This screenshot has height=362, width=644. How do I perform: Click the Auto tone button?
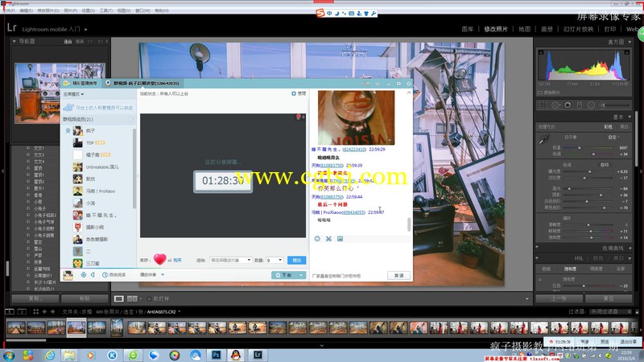point(605,165)
